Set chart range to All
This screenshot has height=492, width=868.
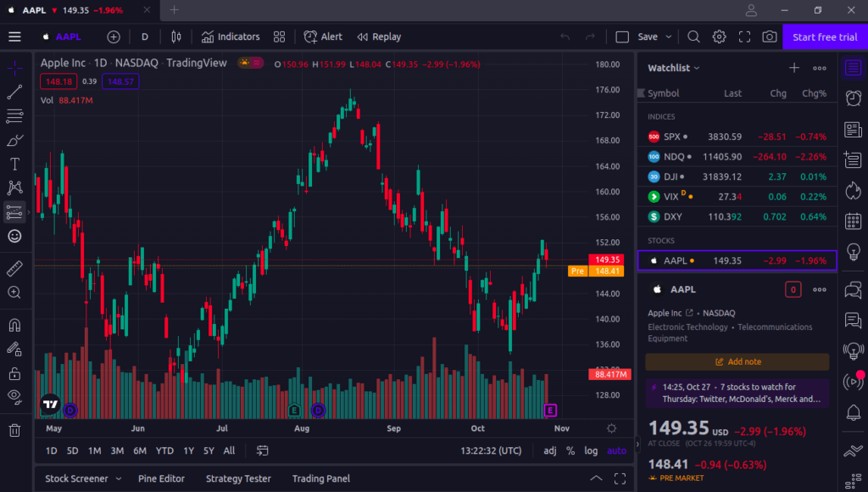229,450
